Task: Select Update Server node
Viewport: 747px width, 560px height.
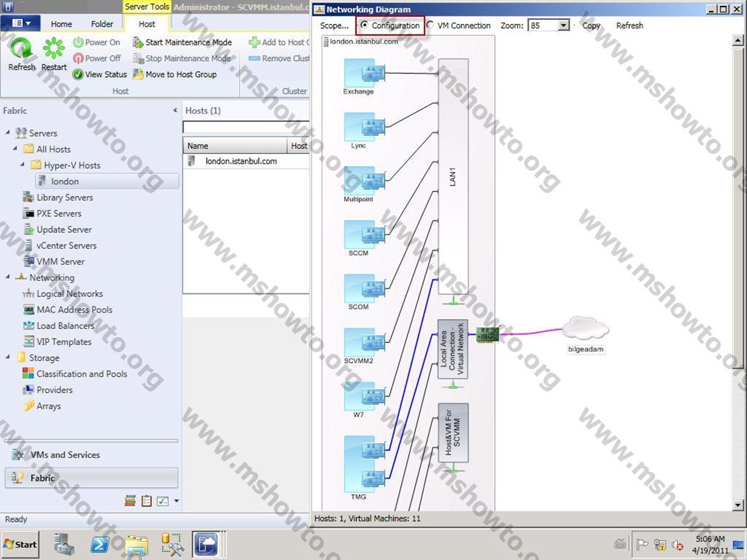Action: pyautogui.click(x=58, y=229)
